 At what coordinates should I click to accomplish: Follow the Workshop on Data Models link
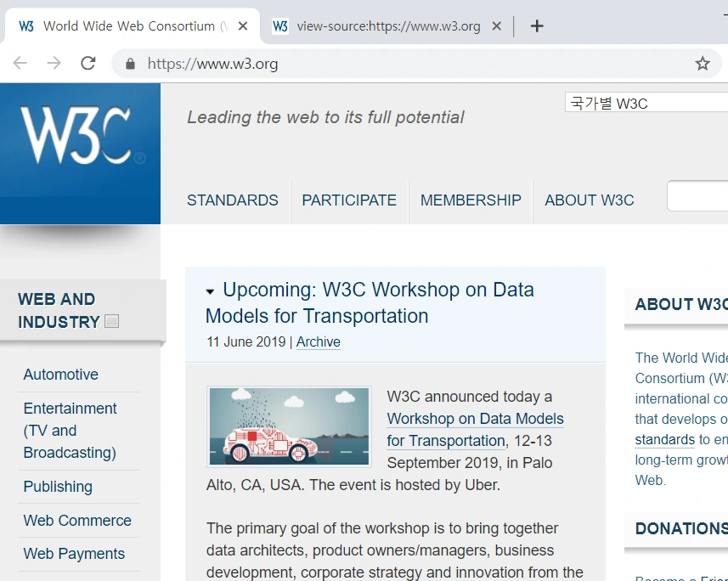point(475,419)
